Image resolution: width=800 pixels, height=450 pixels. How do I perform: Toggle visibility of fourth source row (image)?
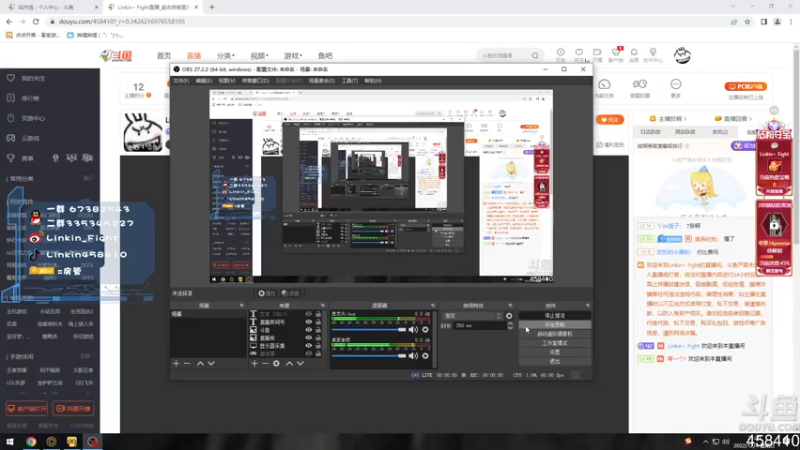click(x=308, y=338)
